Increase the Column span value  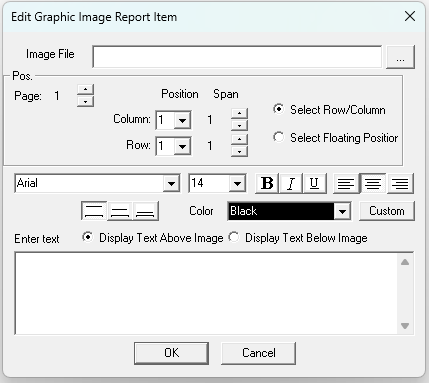(239, 113)
